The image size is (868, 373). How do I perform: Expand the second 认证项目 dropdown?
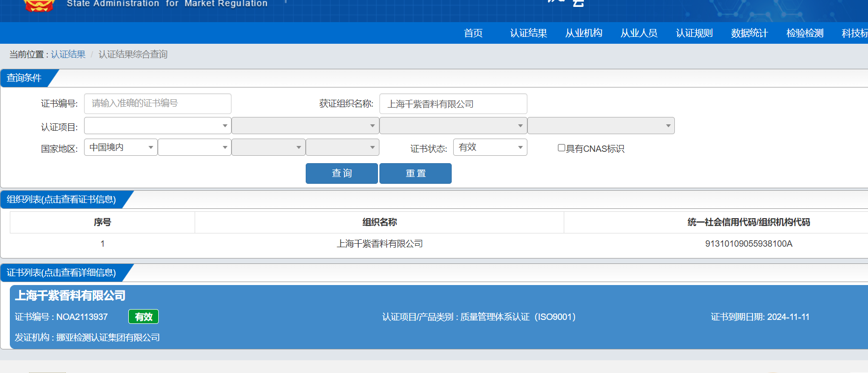click(305, 126)
